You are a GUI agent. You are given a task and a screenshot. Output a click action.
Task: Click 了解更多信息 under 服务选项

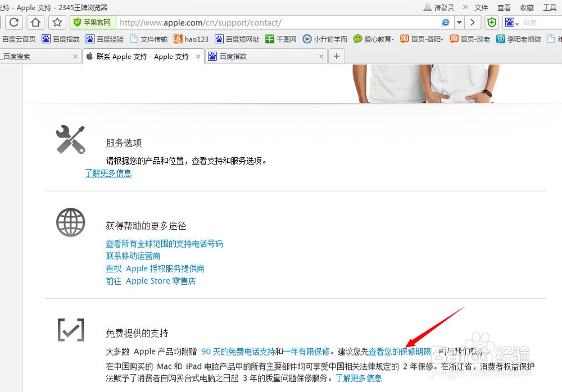pyautogui.click(x=108, y=173)
